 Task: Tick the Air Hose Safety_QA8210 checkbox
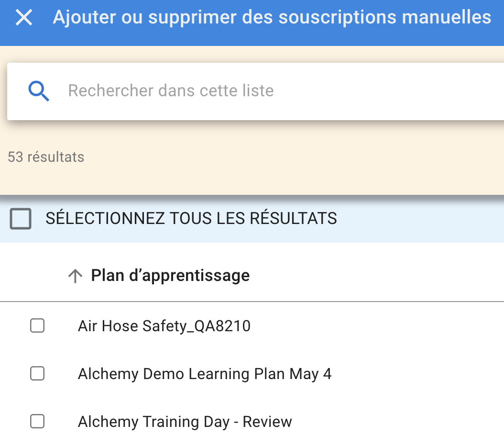coord(37,326)
